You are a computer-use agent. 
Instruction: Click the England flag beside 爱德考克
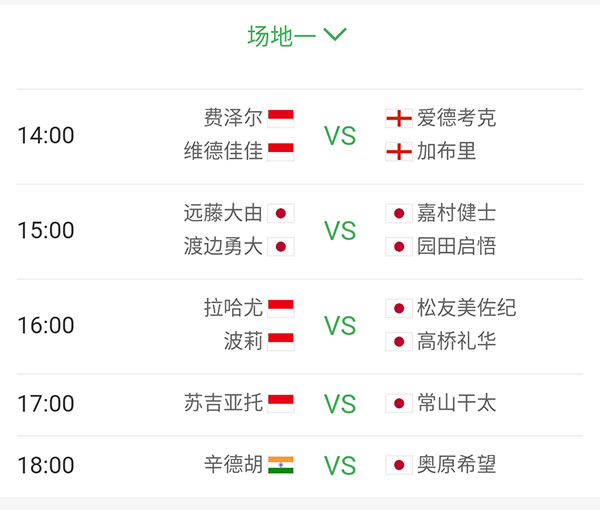click(x=399, y=118)
